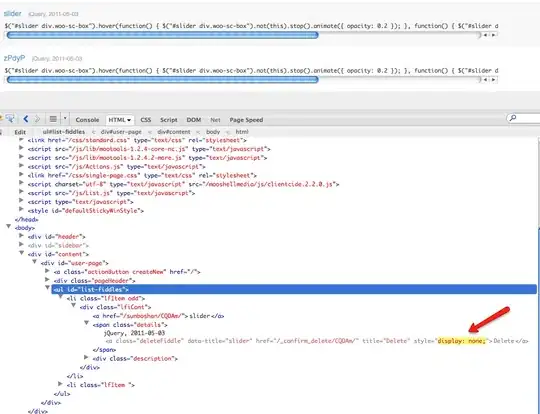The image size is (540, 414).
Task: Expand the div class description node
Action: tap(86, 357)
